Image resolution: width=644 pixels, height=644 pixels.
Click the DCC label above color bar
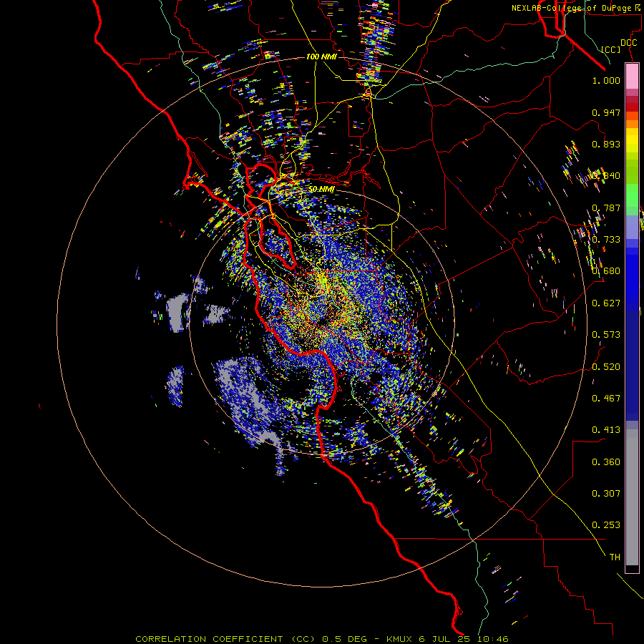pos(628,43)
